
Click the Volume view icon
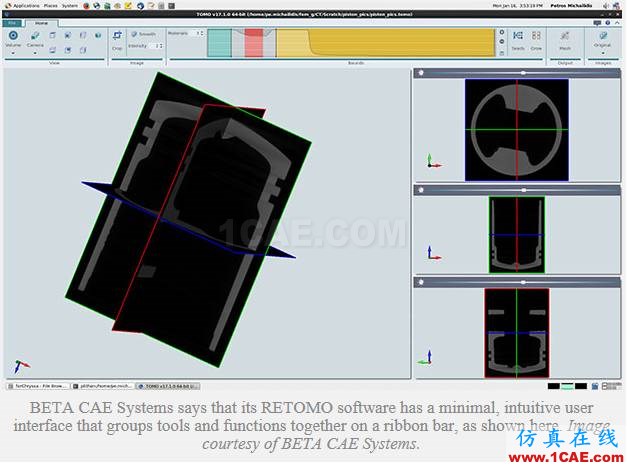13,36
